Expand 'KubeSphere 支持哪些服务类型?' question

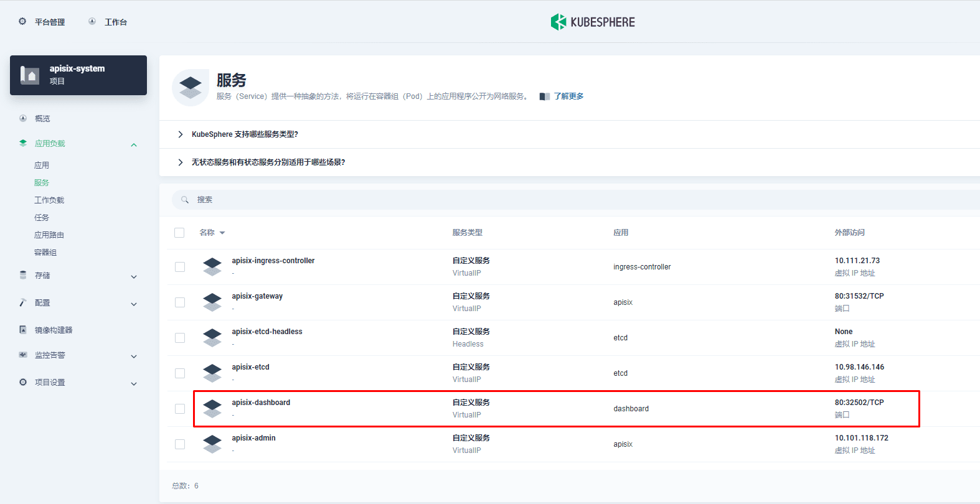coord(180,134)
